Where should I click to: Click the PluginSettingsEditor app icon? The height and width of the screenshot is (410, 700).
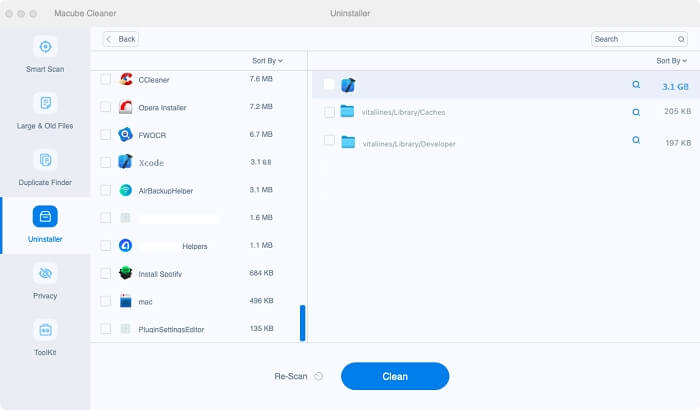(125, 329)
